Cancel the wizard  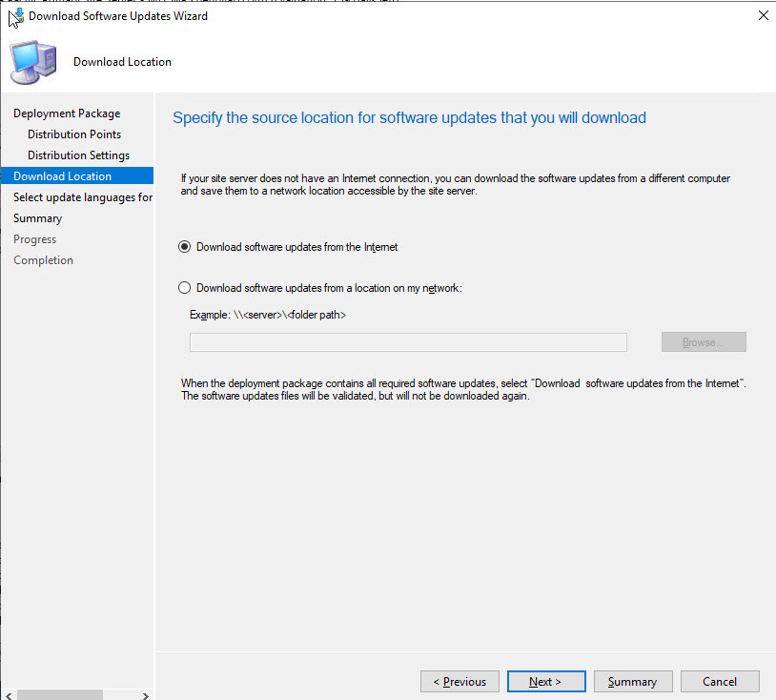[720, 682]
